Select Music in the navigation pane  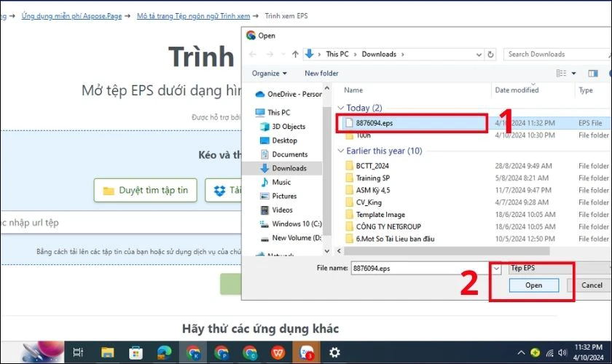281,182
